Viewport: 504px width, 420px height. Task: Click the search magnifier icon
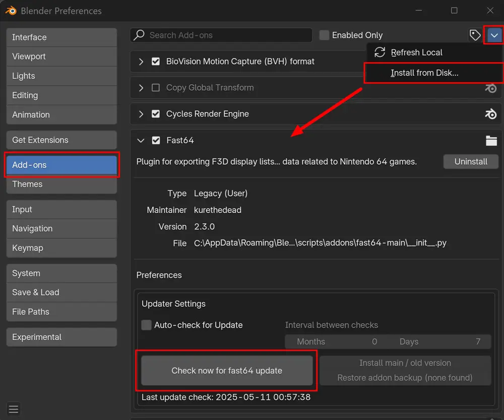pos(139,35)
